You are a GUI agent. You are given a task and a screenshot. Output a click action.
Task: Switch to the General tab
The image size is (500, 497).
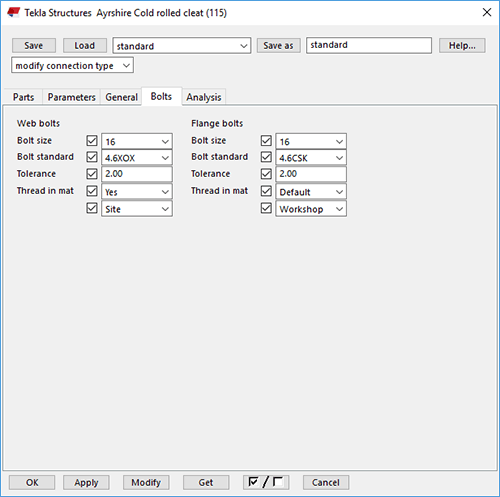point(121,97)
